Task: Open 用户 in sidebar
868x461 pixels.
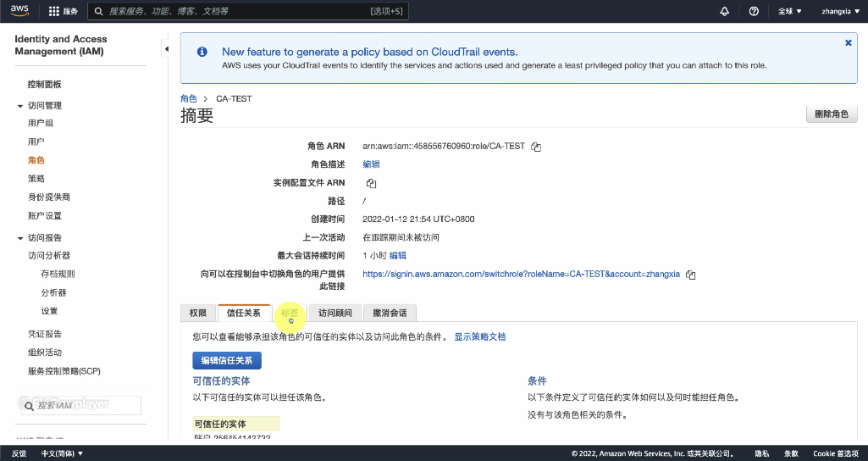Action: (36, 142)
